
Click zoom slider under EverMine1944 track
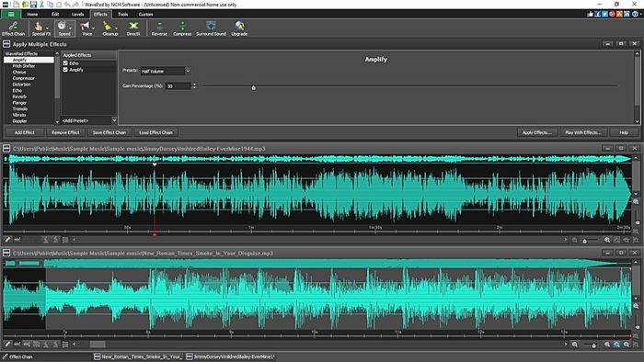coord(585,241)
